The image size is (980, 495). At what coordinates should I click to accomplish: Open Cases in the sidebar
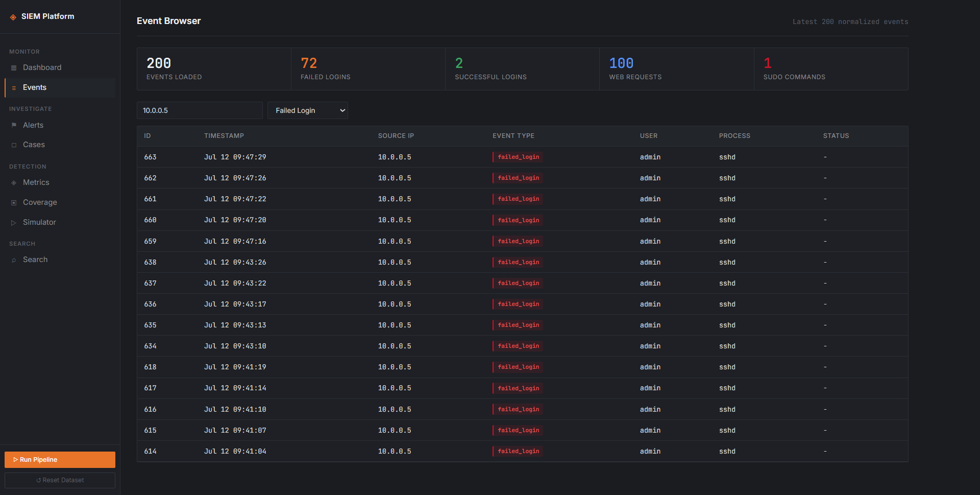click(60, 145)
